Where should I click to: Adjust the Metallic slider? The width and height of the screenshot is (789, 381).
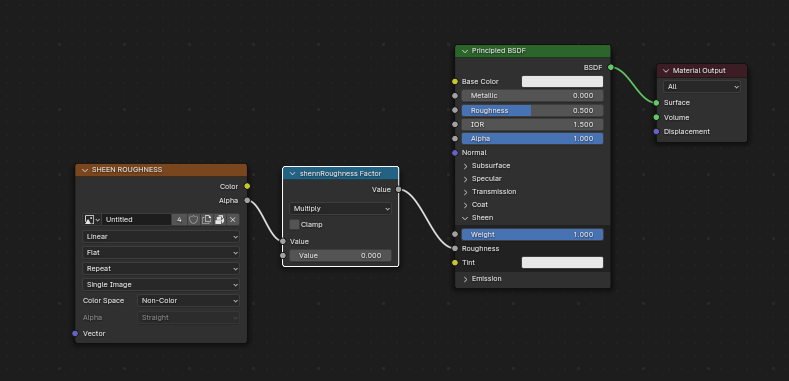click(532, 96)
